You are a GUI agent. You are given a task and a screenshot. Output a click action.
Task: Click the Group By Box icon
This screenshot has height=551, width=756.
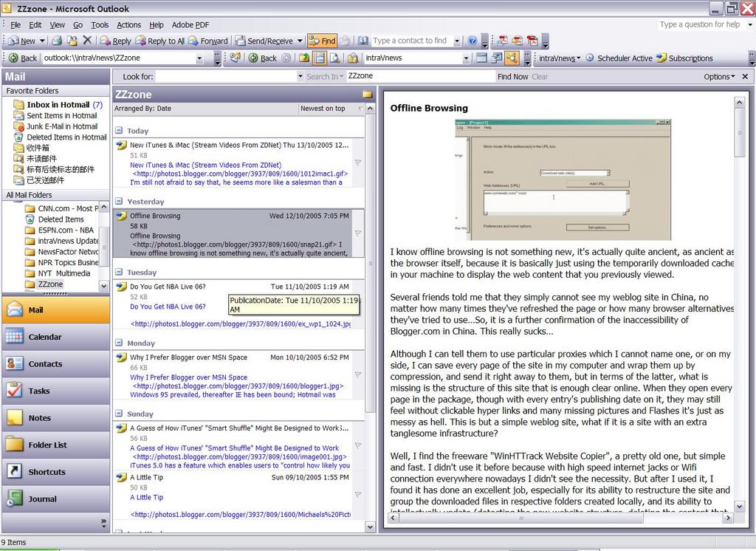tap(481, 58)
